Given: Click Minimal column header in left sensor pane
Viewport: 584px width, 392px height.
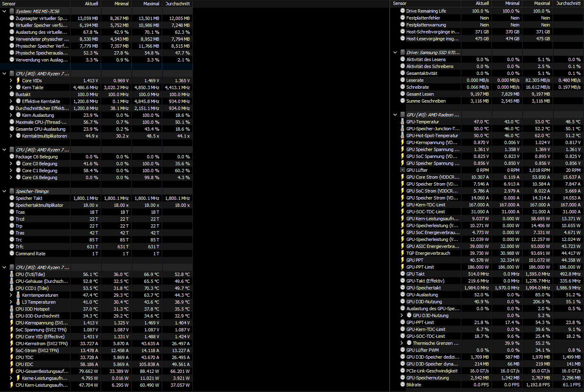Looking at the screenshot, I should coord(116,4).
